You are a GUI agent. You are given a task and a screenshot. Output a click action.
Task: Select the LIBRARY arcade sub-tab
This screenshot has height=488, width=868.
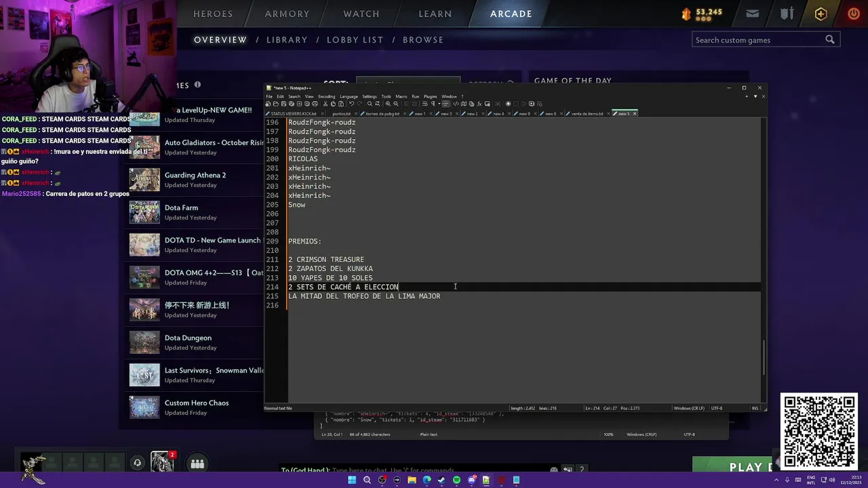click(287, 40)
